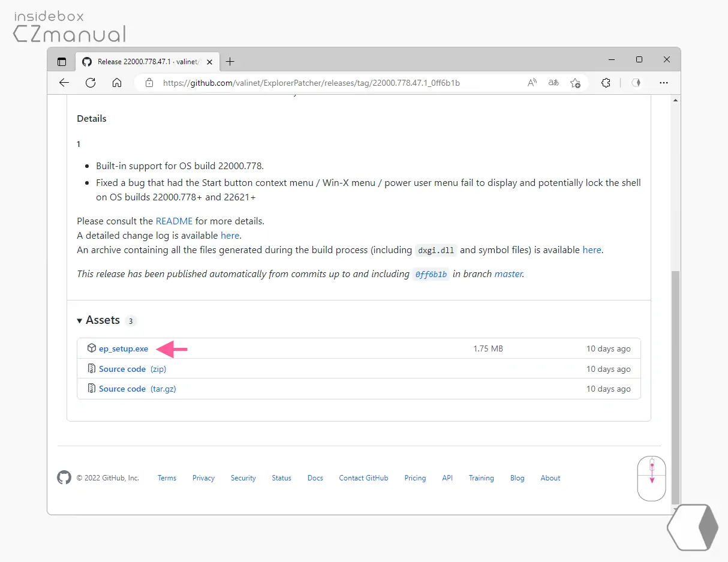Screen dimensions: 728x562
Task: Open a new tab with plus button
Action: pos(230,62)
